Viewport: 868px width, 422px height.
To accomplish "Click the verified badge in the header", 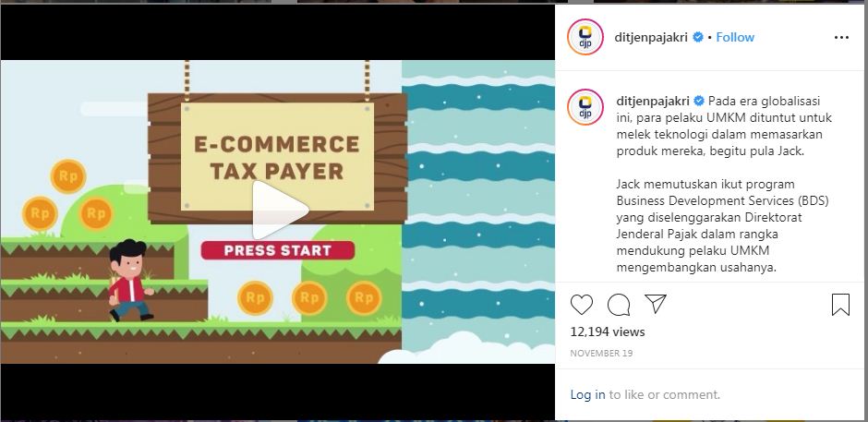I will (x=698, y=37).
